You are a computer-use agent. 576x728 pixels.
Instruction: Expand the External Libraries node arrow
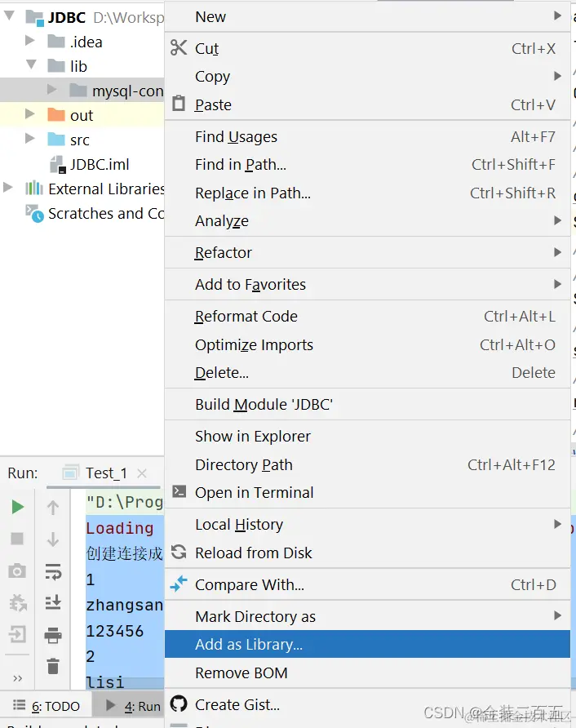(x=8, y=187)
